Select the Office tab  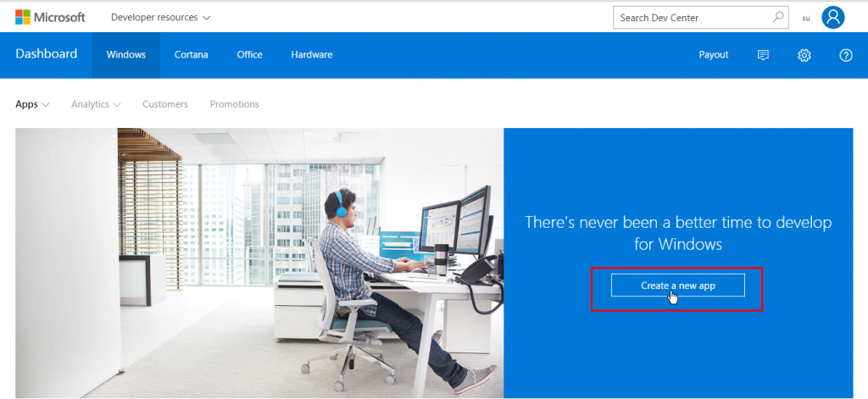tap(250, 55)
